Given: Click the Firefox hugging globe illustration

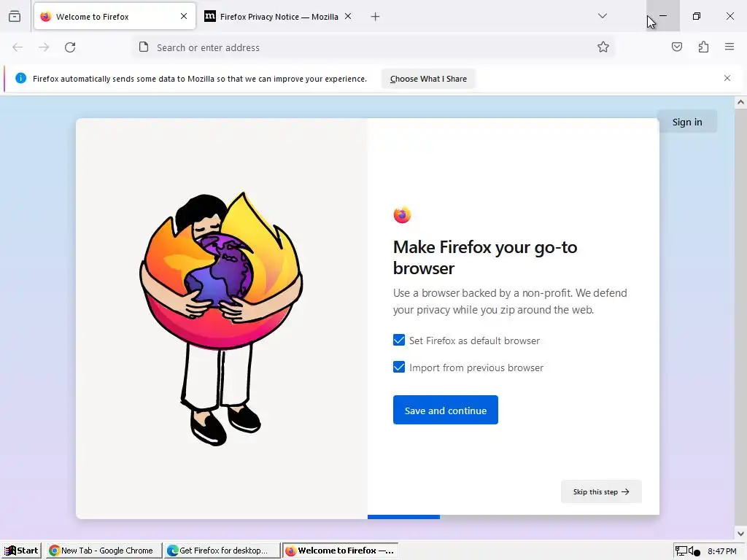Looking at the screenshot, I should coord(221,318).
